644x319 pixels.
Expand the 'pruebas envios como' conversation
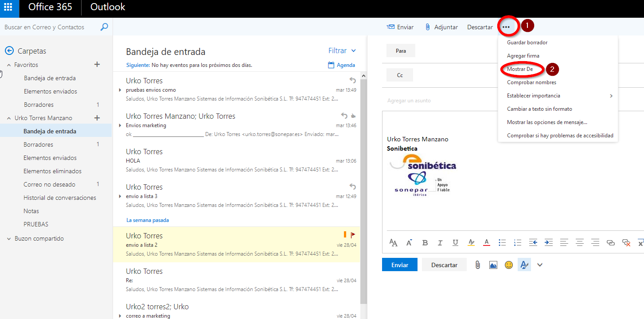tap(120, 90)
